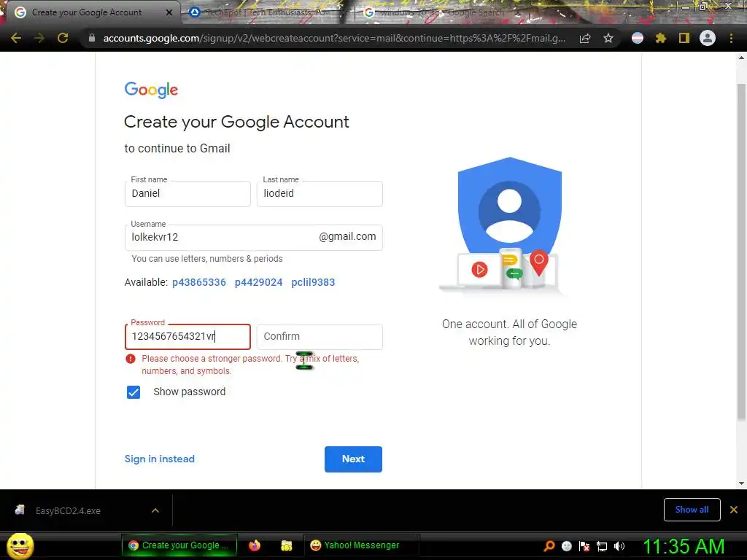
Task: Click the stronger password error message
Action: 250,365
